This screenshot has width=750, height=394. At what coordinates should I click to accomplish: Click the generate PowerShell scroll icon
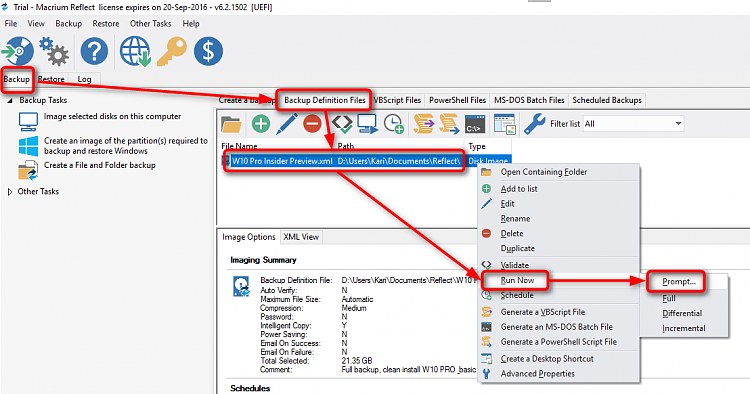point(449,124)
